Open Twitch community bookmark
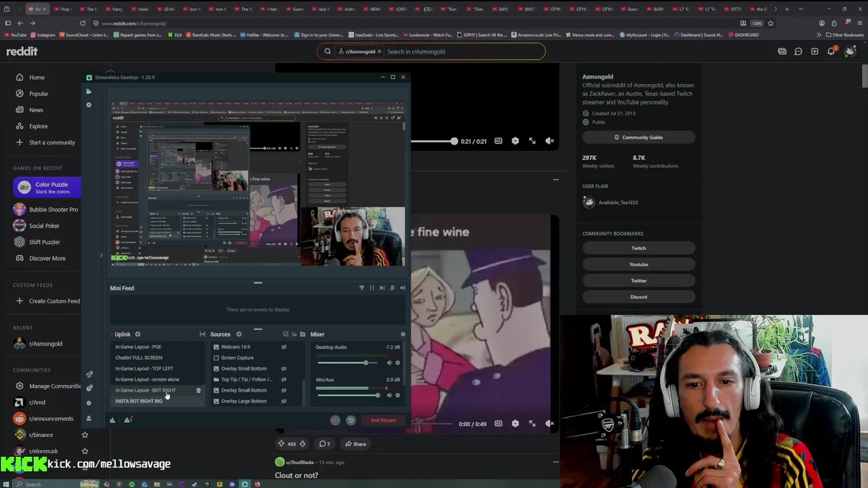This screenshot has height=488, width=868. [639, 248]
